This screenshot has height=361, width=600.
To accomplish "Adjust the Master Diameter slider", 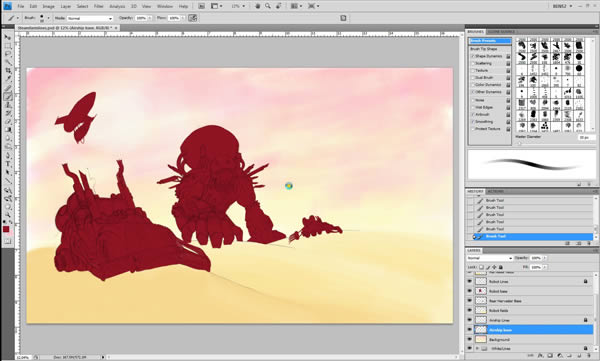I will pyautogui.click(x=520, y=144).
